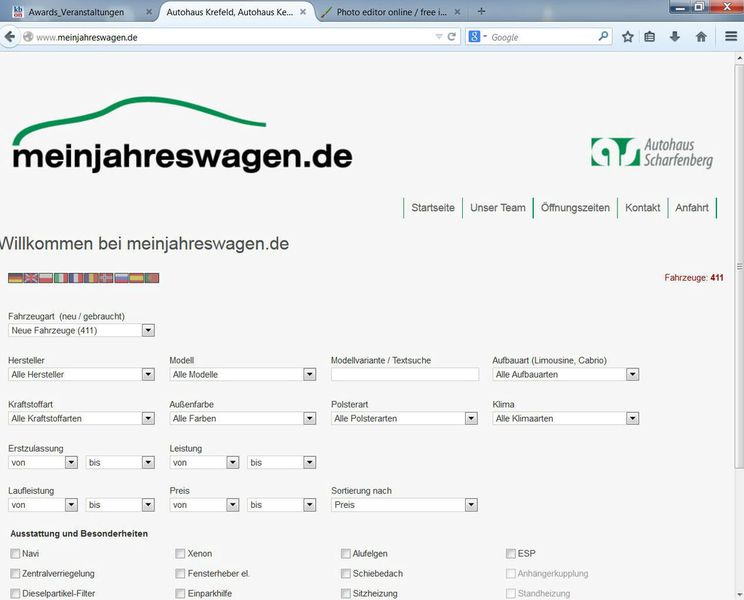This screenshot has height=600, width=744.
Task: Select the Schiebedach checkbox
Action: click(346, 573)
